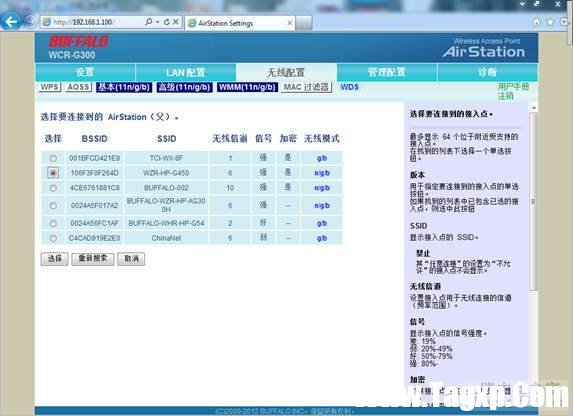573x416 pixels.
Task: Click the help panel vertical scrollbar
Action: point(534,201)
